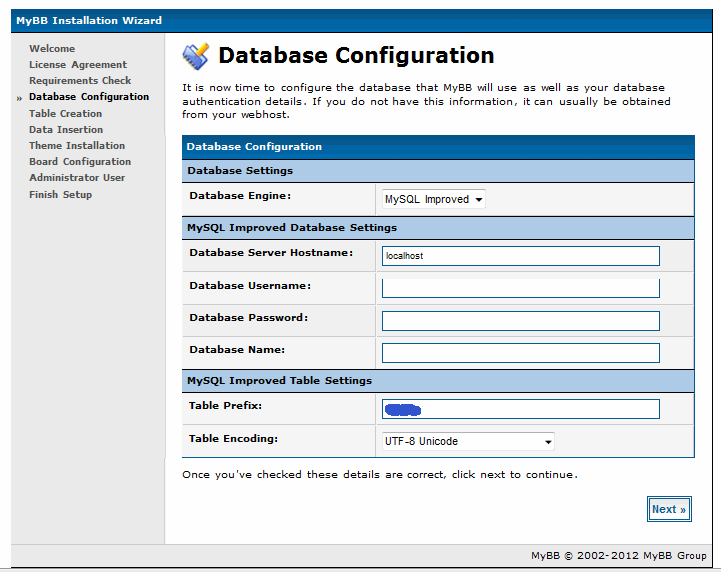Select Database Configuration step in sidebar
Image resolution: width=721 pixels, height=572 pixels.
(x=89, y=97)
